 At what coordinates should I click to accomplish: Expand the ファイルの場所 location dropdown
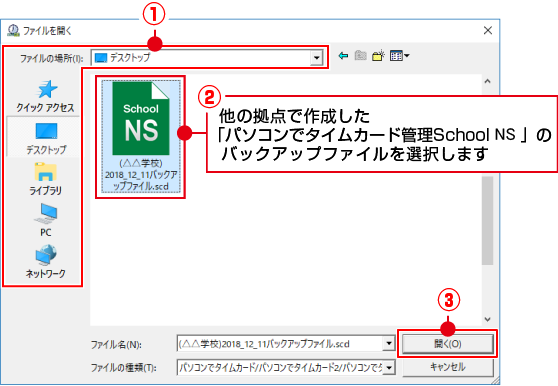(x=316, y=58)
